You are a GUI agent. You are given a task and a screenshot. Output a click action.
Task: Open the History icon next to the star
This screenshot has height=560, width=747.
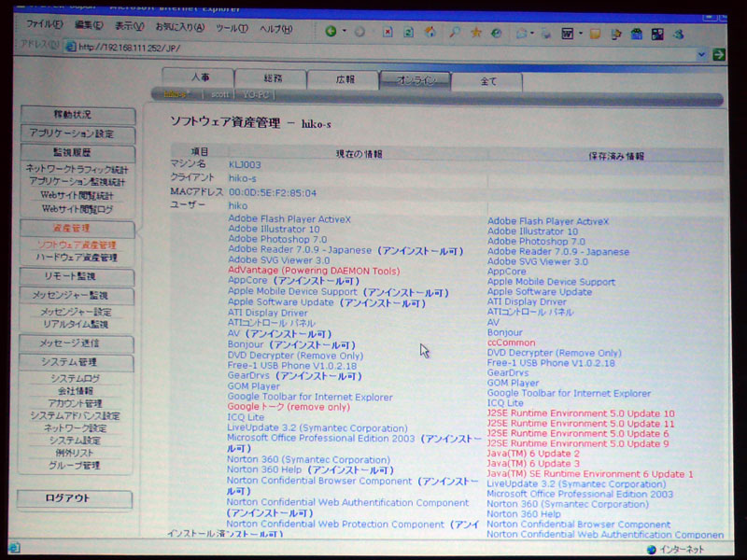[x=497, y=33]
